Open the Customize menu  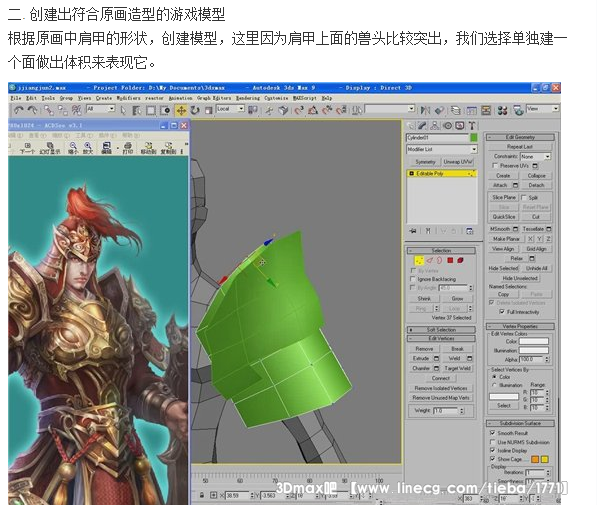276,98
